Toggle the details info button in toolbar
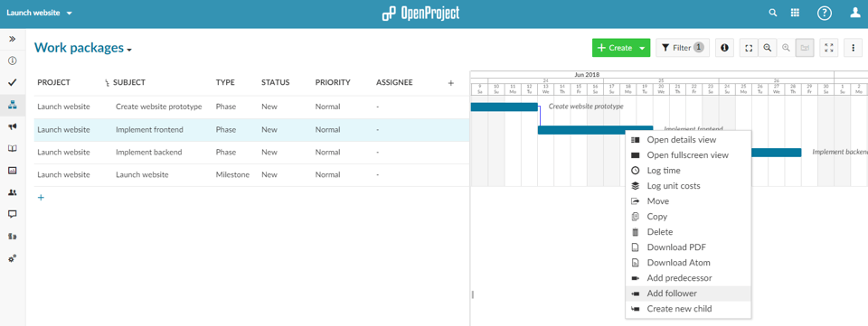Image resolution: width=868 pixels, height=326 pixels. click(x=724, y=48)
